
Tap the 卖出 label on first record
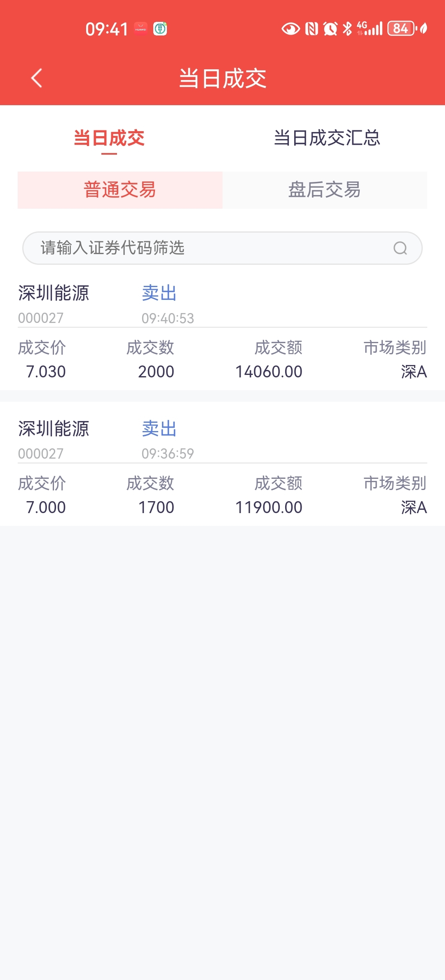point(159,293)
